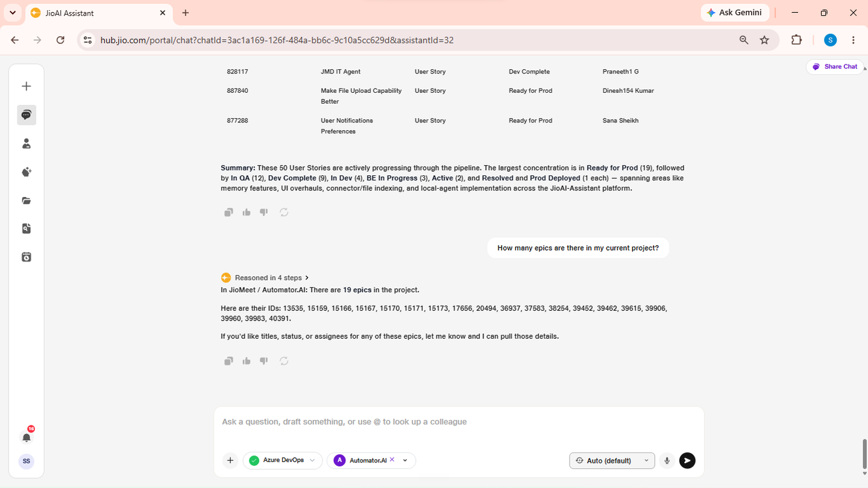Regenerate the 19 epics response
The height and width of the screenshot is (488, 868).
(284, 361)
